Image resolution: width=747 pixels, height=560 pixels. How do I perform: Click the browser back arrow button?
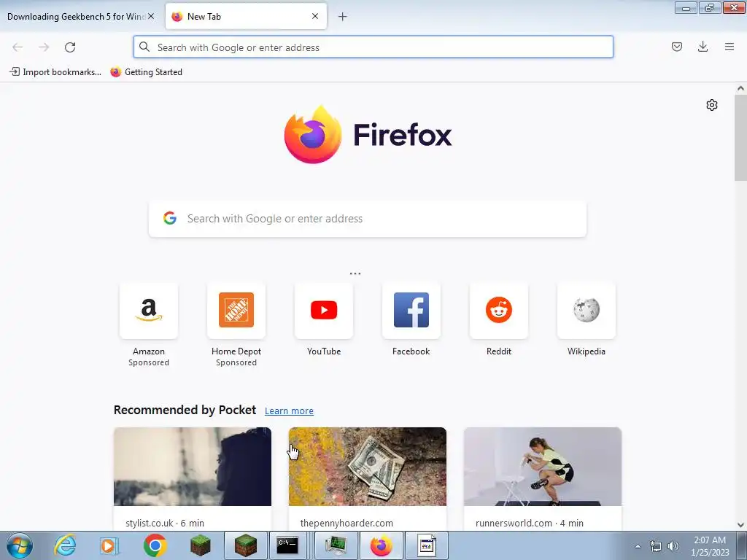[18, 47]
